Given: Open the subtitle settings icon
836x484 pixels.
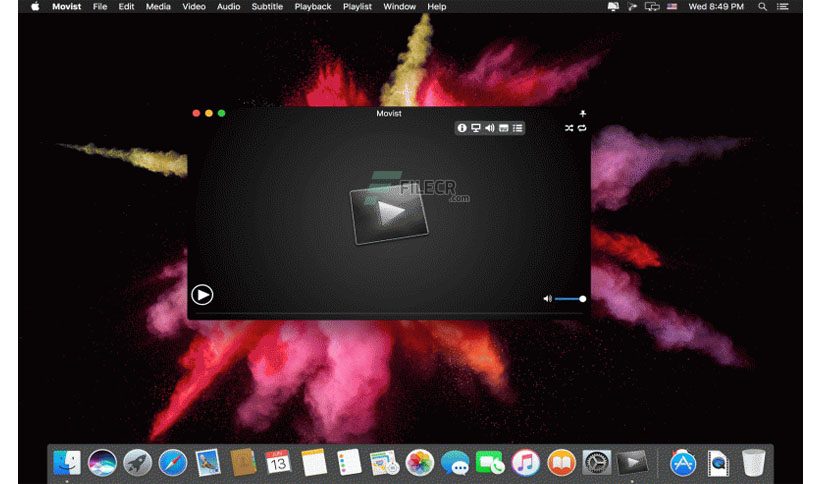Looking at the screenshot, I should pyautogui.click(x=503, y=128).
